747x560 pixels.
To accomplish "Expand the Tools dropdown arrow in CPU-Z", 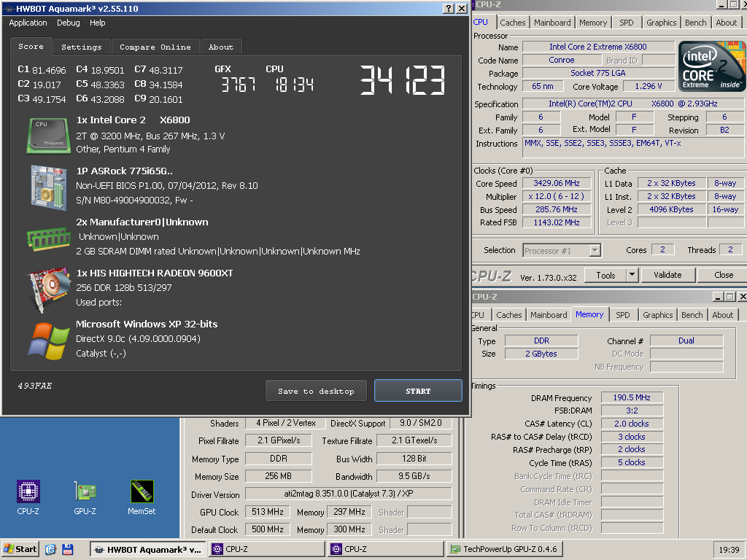I will tap(632, 275).
